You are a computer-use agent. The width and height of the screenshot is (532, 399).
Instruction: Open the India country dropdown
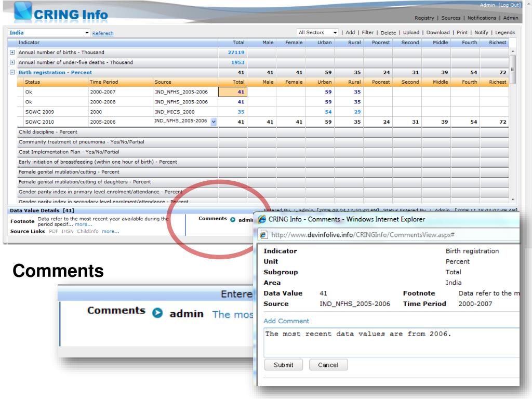49,33
